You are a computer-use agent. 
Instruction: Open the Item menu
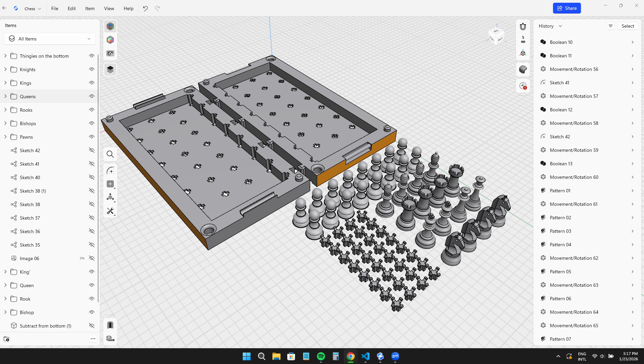coord(90,8)
